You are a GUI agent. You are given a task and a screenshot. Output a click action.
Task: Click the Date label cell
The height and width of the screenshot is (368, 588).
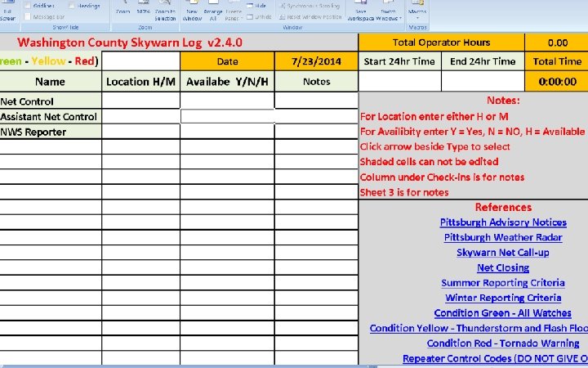click(x=227, y=61)
